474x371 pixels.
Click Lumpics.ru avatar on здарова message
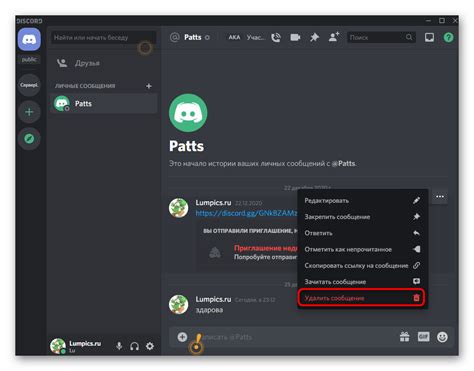click(179, 304)
